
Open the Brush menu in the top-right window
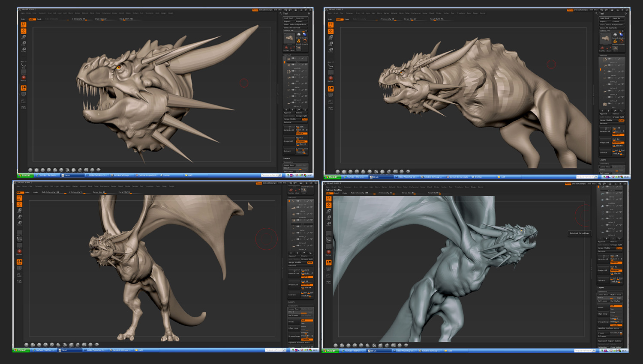point(336,13)
